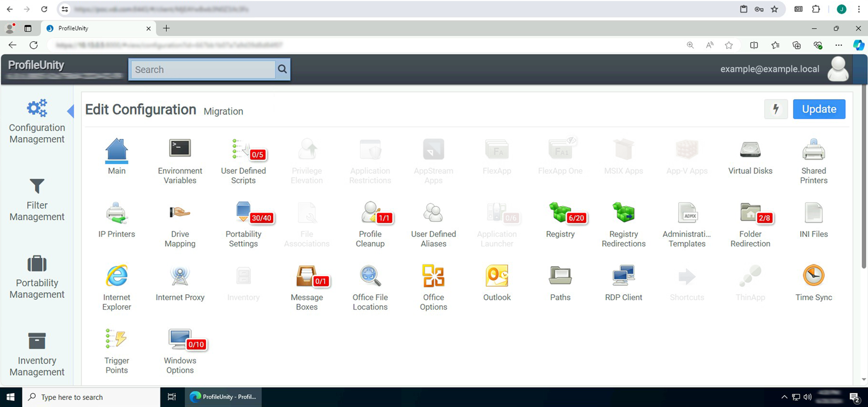Open the Internet Proxy module
The height and width of the screenshot is (407, 868).
(180, 283)
